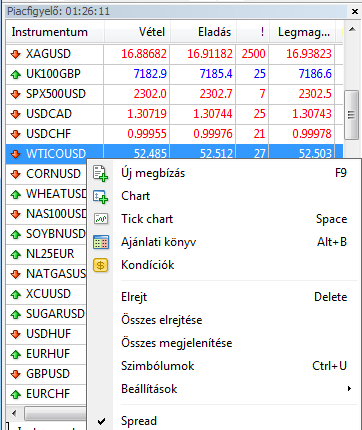The height and width of the screenshot is (430, 362).
Task: Click the Legmag... column header
Action: point(302,32)
